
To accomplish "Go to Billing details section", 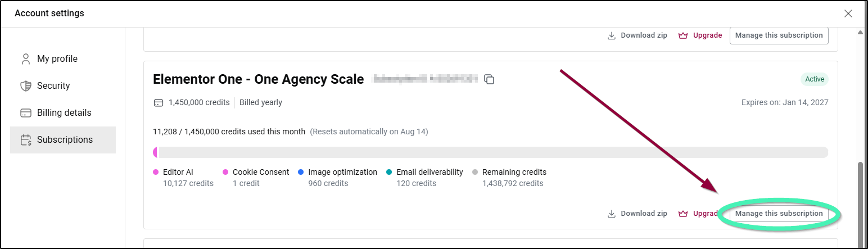I will pyautogui.click(x=63, y=113).
